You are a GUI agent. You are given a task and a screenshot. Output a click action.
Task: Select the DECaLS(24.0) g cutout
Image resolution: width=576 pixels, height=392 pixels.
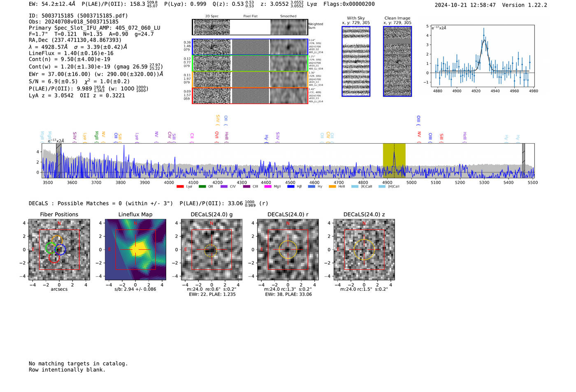click(x=212, y=250)
